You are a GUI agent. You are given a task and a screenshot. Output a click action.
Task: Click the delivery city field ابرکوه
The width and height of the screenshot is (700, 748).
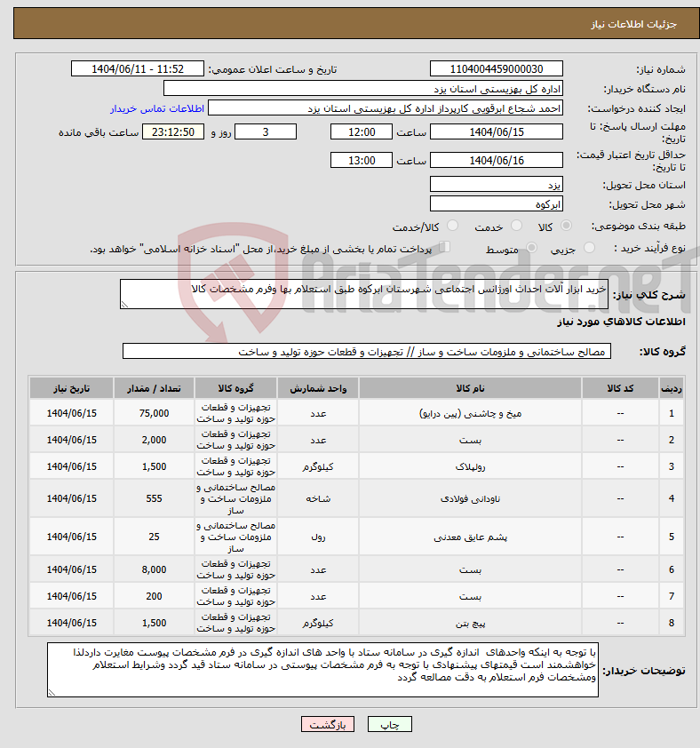(497, 204)
